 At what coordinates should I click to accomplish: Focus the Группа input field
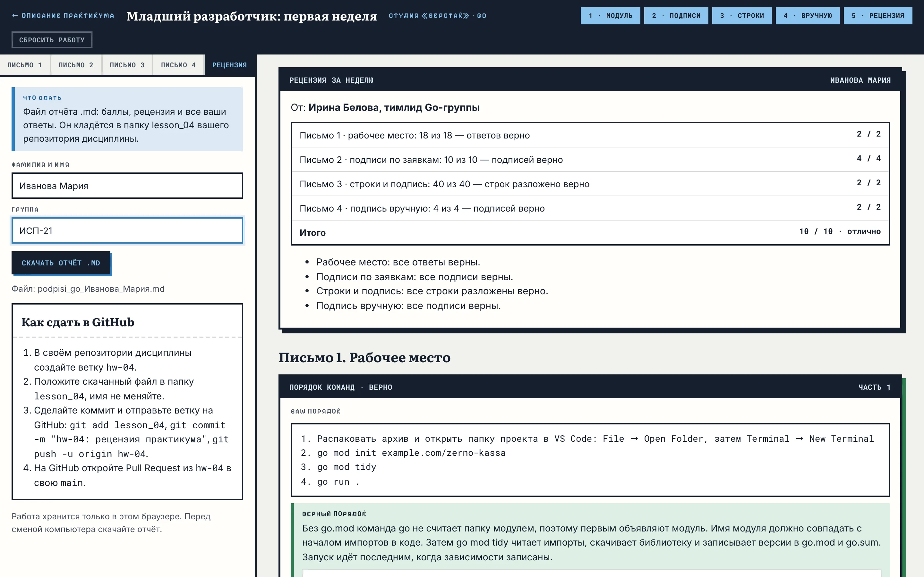pyautogui.click(x=127, y=230)
